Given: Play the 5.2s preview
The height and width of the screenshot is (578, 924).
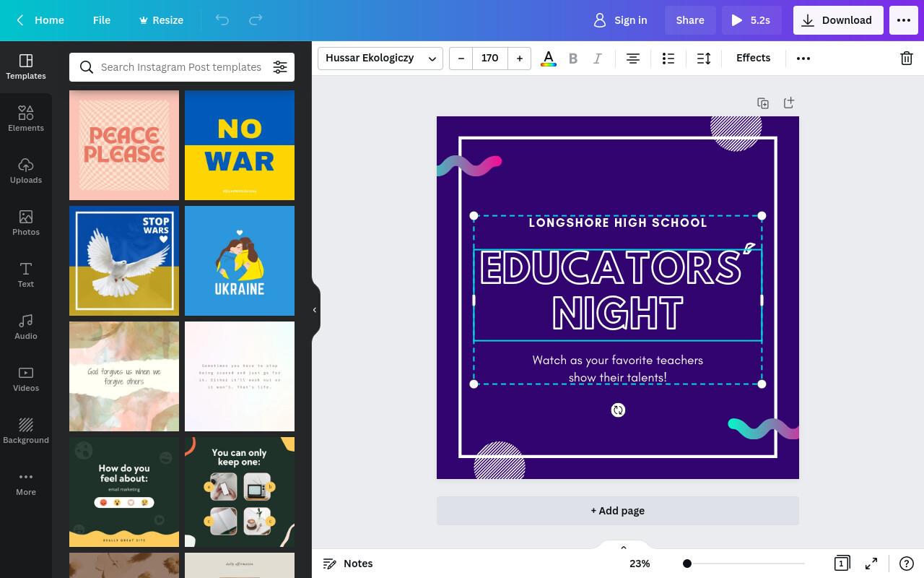Looking at the screenshot, I should 751,20.
